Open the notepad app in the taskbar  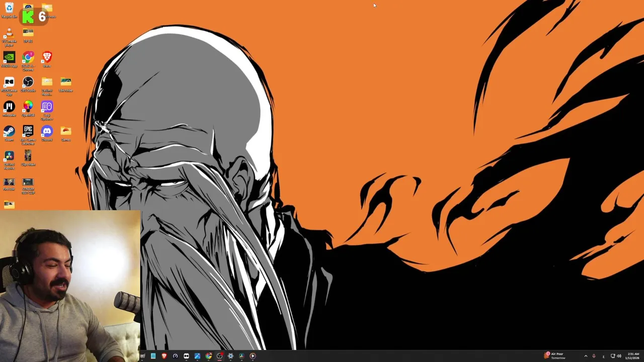click(x=153, y=356)
